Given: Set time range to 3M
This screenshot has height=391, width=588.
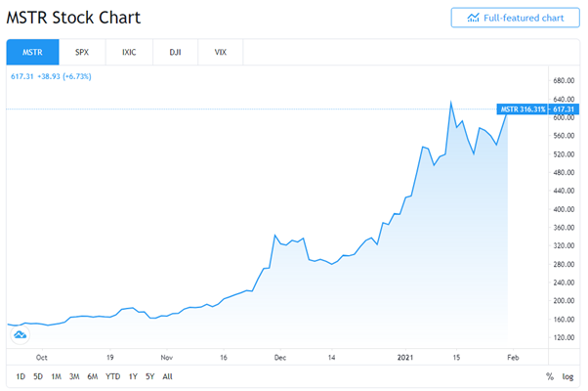Looking at the screenshot, I should [74, 376].
